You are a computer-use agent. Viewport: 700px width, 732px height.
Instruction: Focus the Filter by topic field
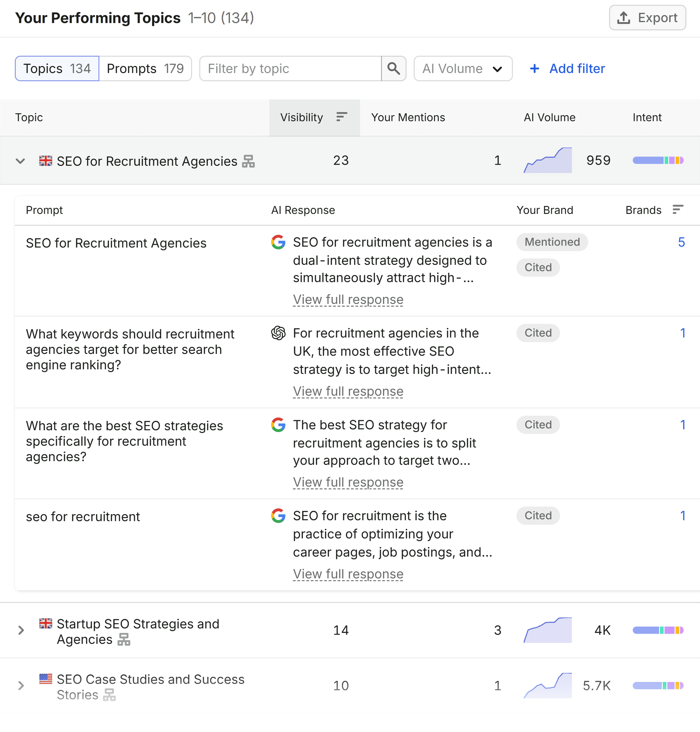[x=290, y=69]
